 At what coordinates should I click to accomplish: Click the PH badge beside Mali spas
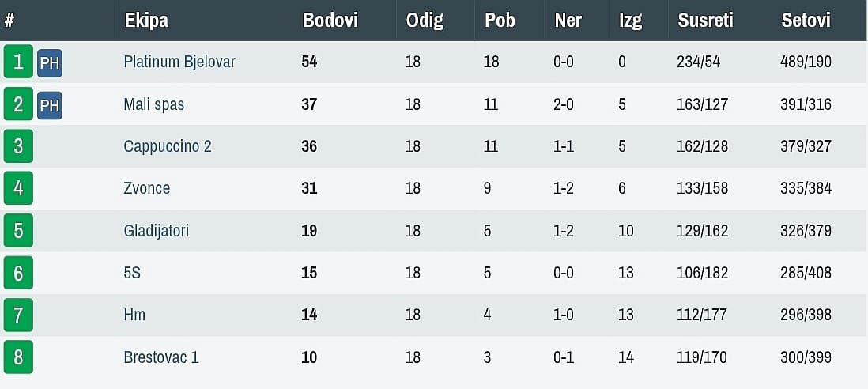point(49,105)
